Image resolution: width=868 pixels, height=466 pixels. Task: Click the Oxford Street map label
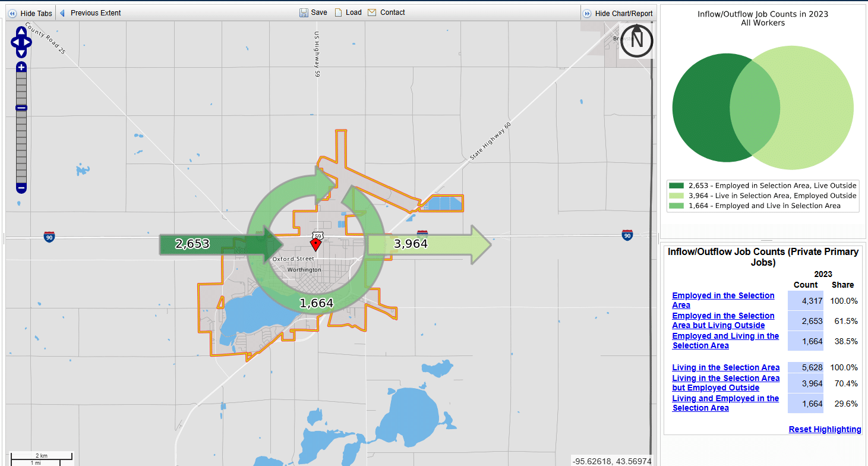293,259
